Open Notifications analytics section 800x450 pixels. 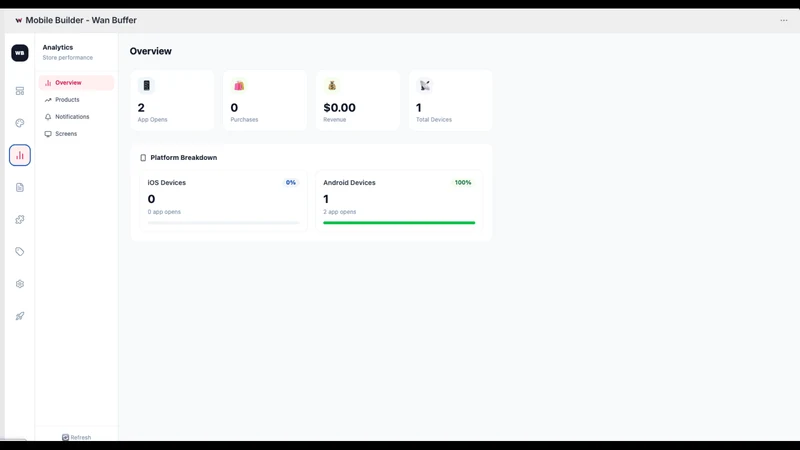click(x=76, y=117)
